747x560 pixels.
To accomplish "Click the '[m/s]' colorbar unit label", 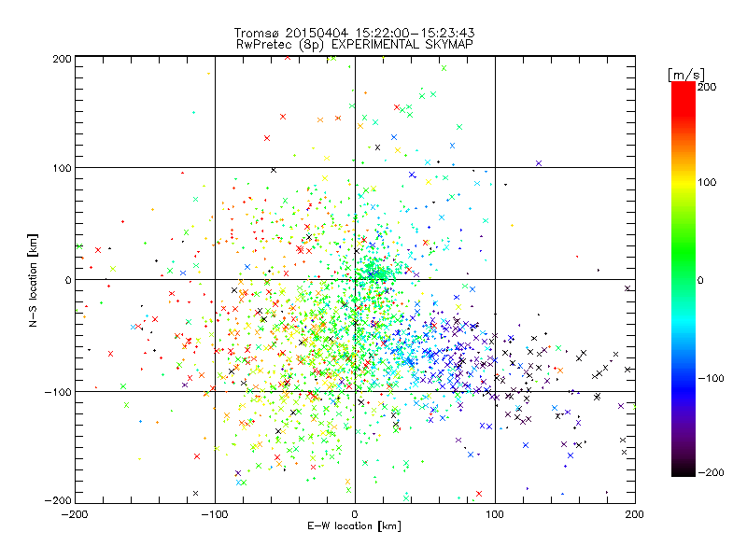I will point(686,75).
